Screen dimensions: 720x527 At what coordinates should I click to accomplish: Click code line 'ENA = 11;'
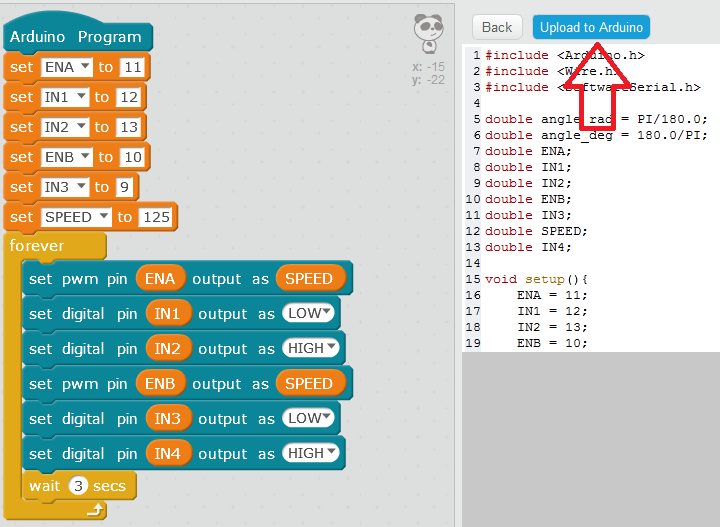552,295
